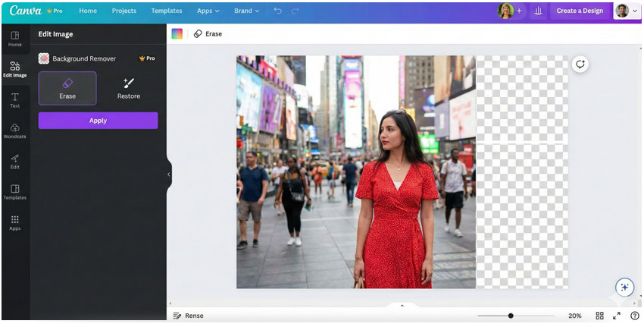Image resolution: width=644 pixels, height=327 pixels.
Task: Open the Text tool in sidebar
Action: pyautogui.click(x=14, y=100)
